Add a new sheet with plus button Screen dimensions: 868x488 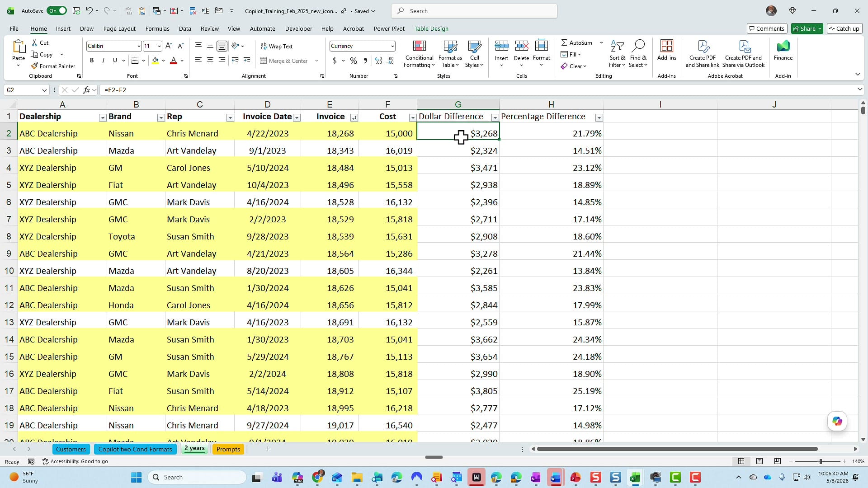click(268, 449)
